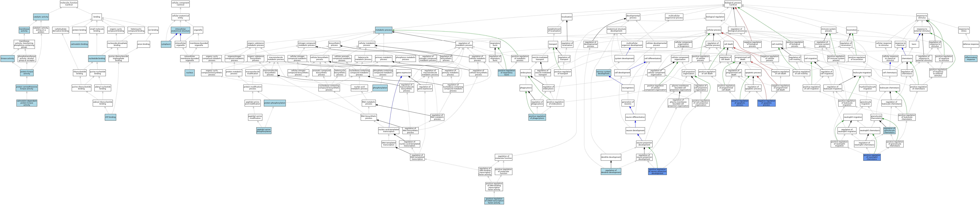This screenshot has width=980, height=205.
Task: Click the 'anion binding' node
Action: [x=143, y=44]
